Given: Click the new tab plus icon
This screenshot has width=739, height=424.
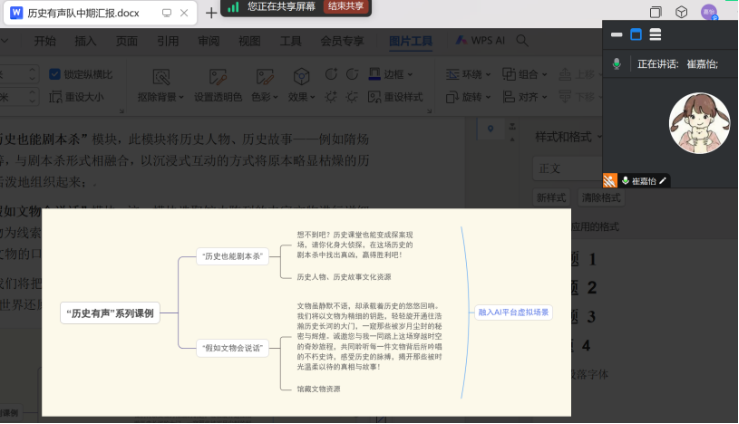Looking at the screenshot, I should 211,13.
